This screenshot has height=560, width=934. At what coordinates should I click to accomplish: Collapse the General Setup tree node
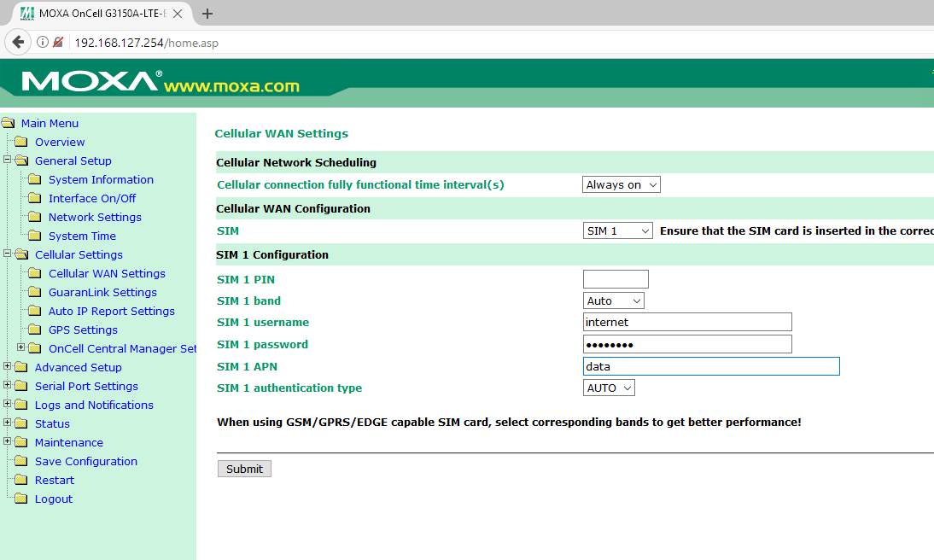pos(7,160)
